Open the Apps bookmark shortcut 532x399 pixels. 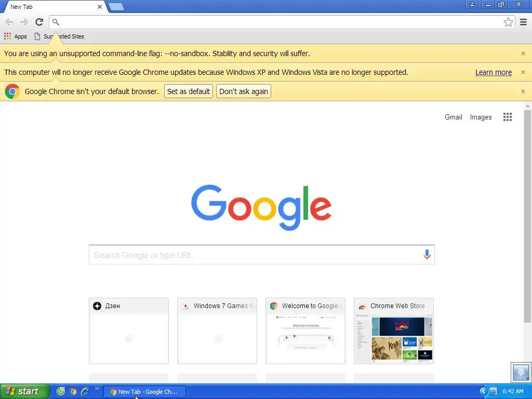click(x=15, y=36)
